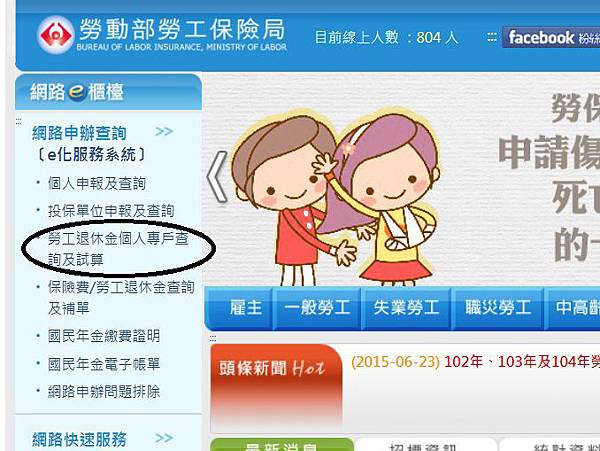This screenshot has width=600, height=451.
Task: Click the 網路e櫃檯 header graphic
Action: [108, 92]
